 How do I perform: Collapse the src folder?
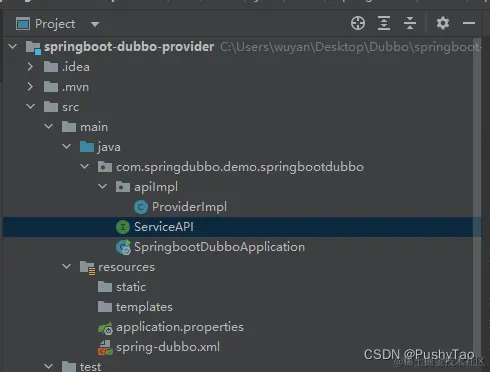pyautogui.click(x=31, y=107)
